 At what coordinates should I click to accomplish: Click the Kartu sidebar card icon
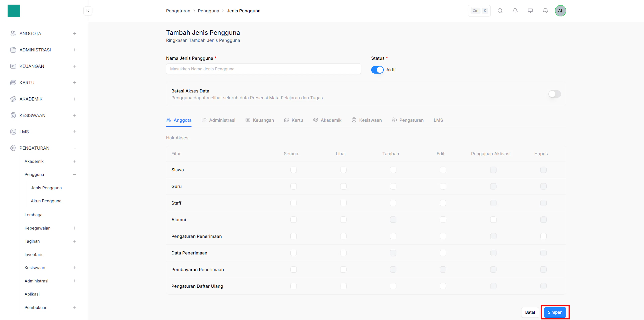[x=13, y=83]
